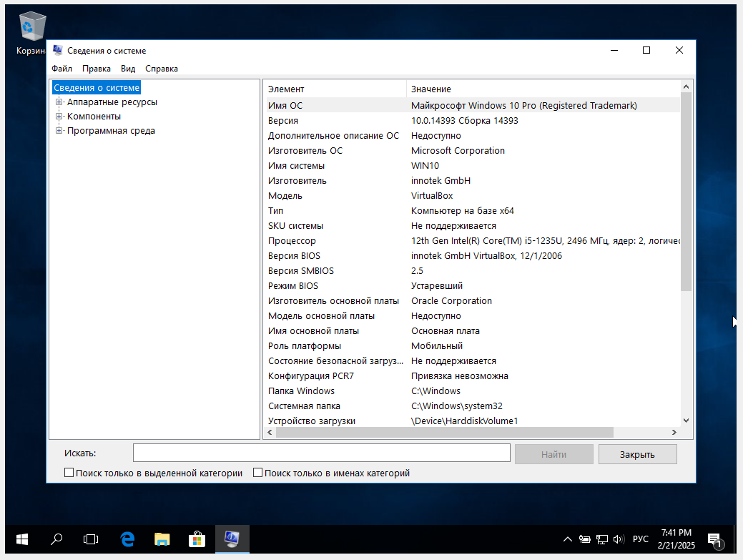Image resolution: width=743 pixels, height=560 pixels.
Task: Click the Значение column header
Action: click(543, 89)
